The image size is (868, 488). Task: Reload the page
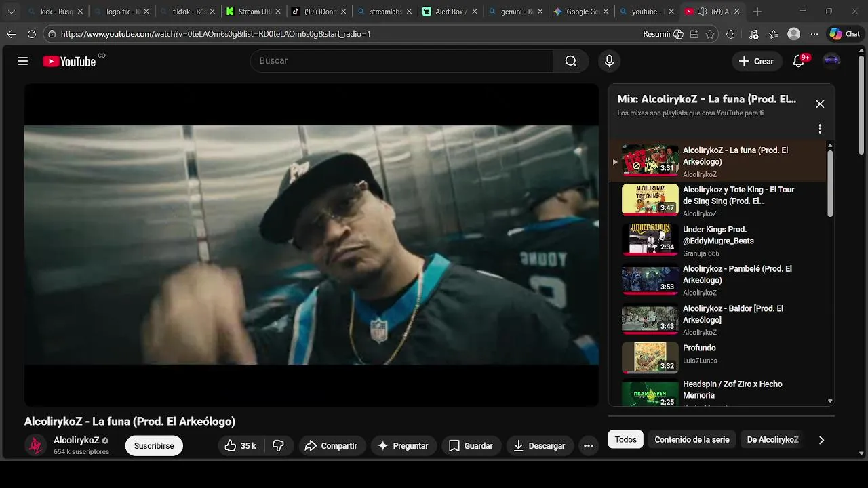tap(32, 34)
